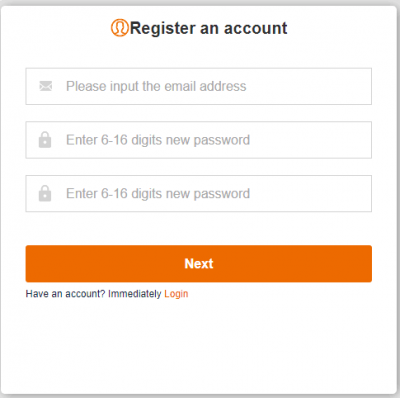
Task: Click the lock icon in upper password field
Action: tap(45, 140)
